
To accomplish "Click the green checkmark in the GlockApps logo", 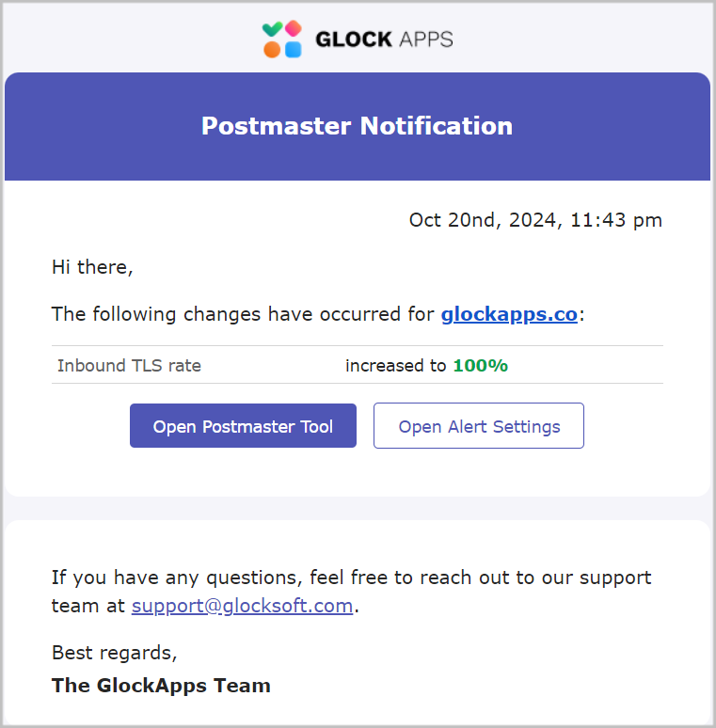I will coord(272,29).
